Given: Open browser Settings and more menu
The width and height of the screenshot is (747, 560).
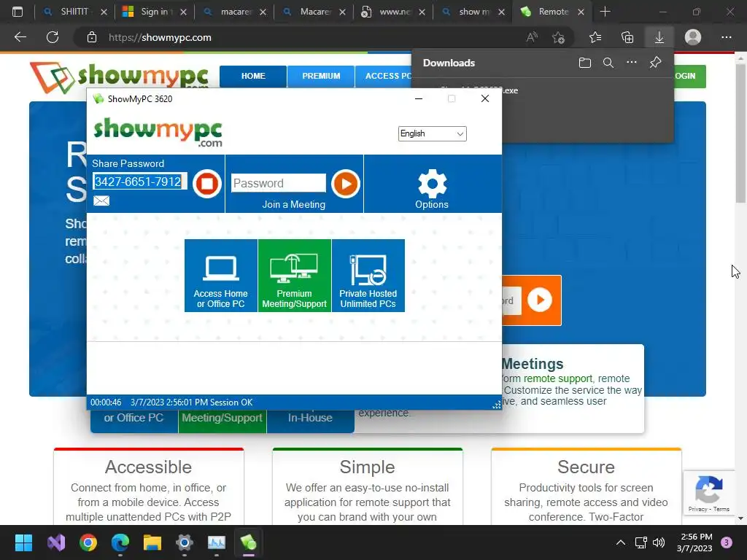Looking at the screenshot, I should click(726, 37).
